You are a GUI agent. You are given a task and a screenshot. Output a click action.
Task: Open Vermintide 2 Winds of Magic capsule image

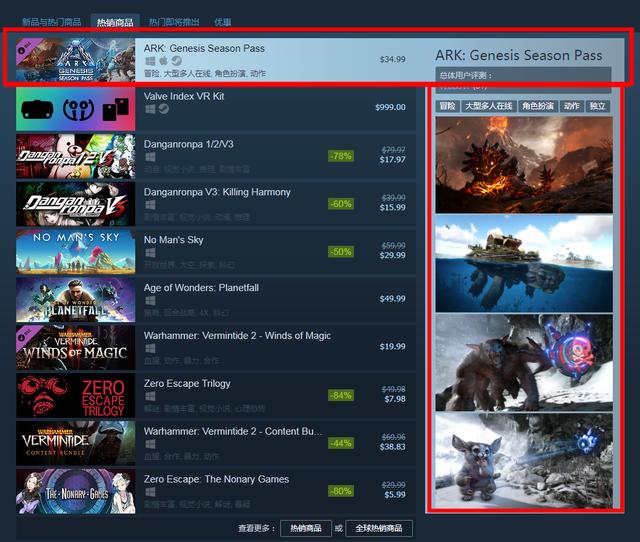pyautogui.click(x=76, y=348)
